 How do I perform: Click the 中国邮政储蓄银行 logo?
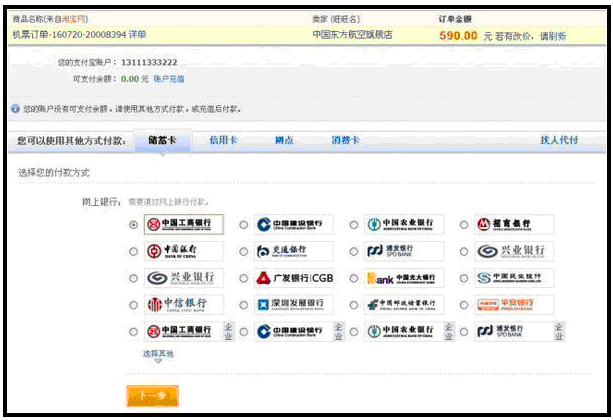(404, 305)
